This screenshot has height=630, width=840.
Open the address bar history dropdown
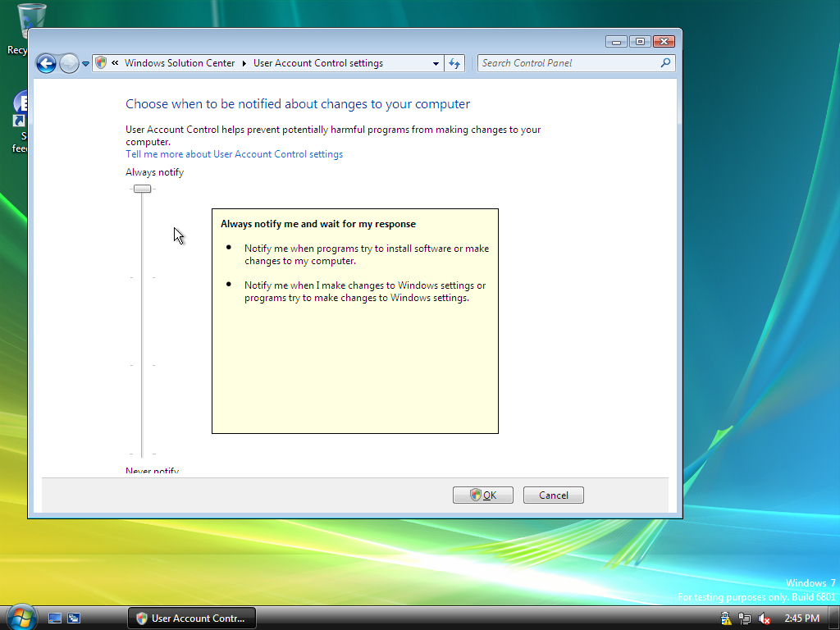(x=436, y=63)
